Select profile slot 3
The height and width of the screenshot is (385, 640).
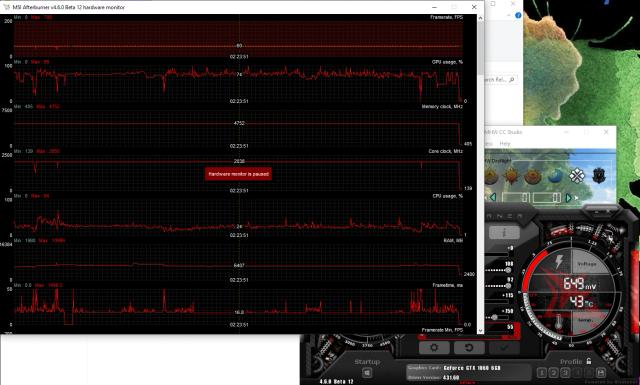[x=565, y=372]
